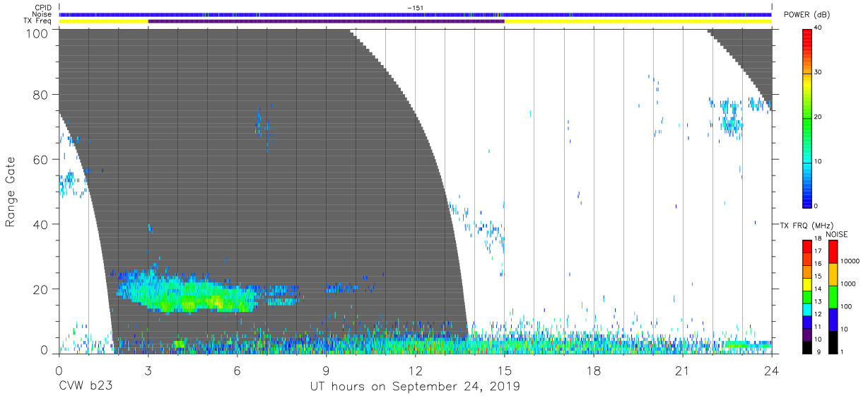Image resolution: width=868 pixels, height=401 pixels.
Task: Click UT hour tick 6 on x-axis
Action: pyautogui.click(x=237, y=371)
